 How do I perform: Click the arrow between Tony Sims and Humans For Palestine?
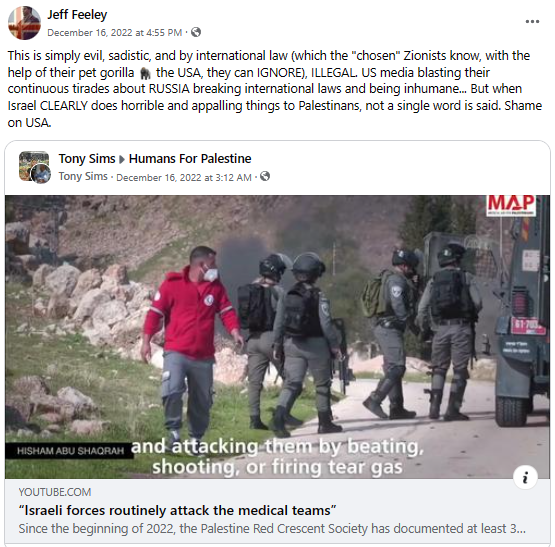tap(122, 159)
